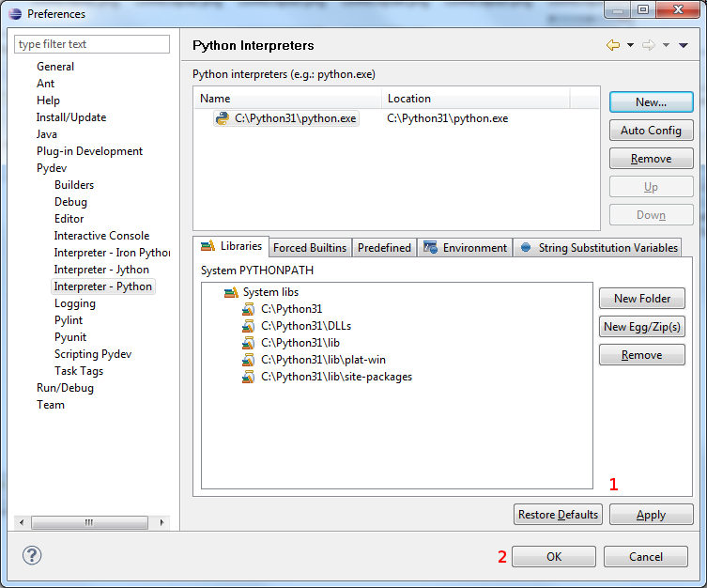Click the Eclipse icon in title bar
Viewport: 707px width, 588px height.
tap(15, 14)
